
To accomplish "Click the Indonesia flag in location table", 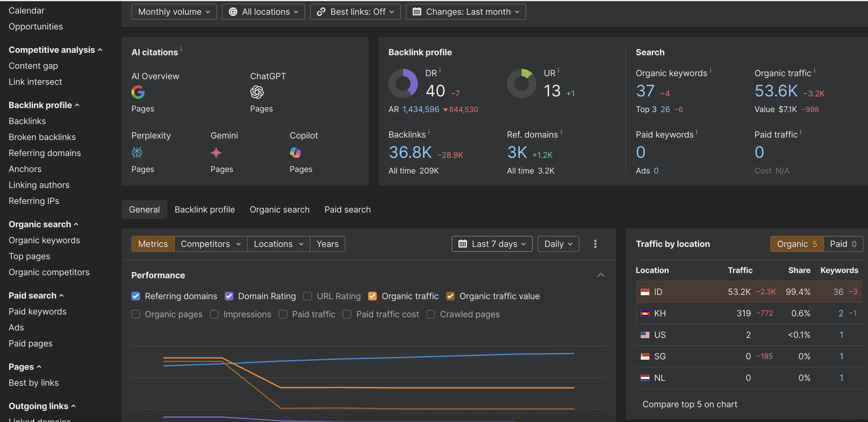I will coord(644,292).
